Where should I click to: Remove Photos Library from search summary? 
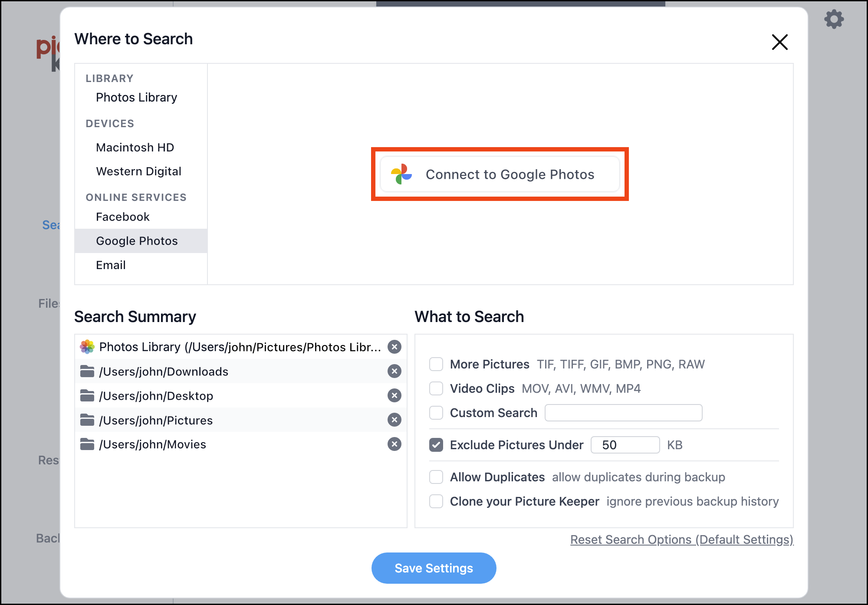click(x=394, y=347)
